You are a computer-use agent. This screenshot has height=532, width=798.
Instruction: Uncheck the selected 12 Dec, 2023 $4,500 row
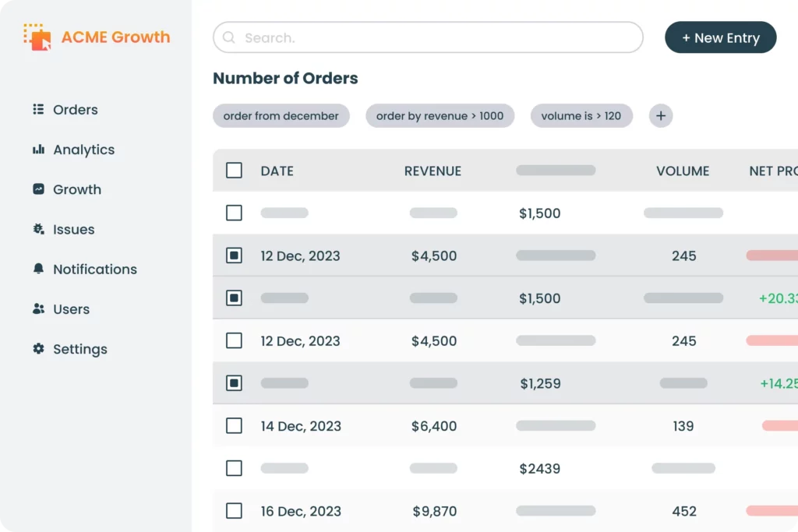point(234,255)
